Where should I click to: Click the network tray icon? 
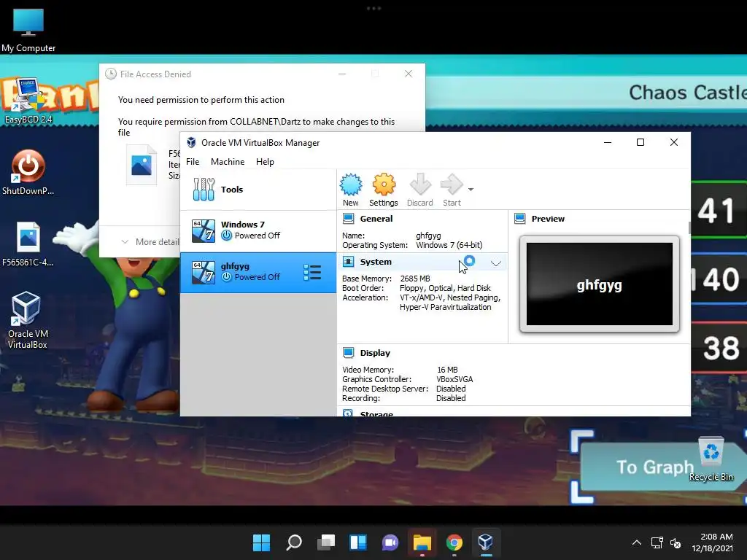(657, 542)
